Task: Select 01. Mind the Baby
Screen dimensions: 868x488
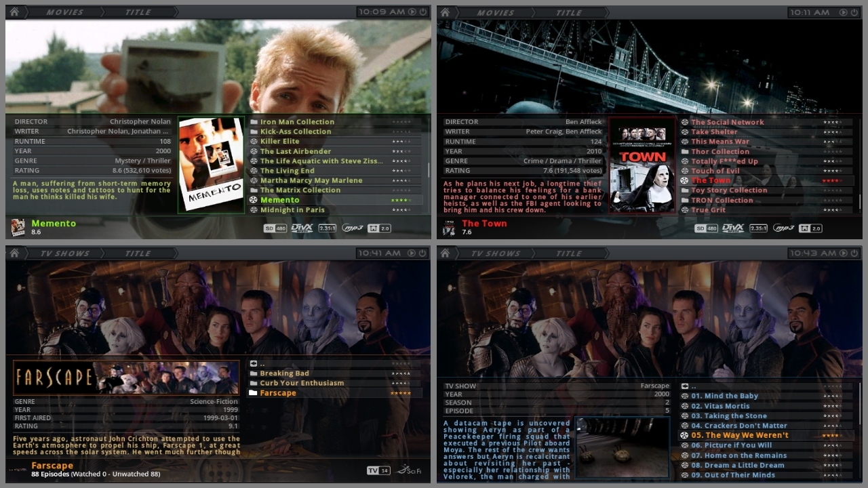Action: 766,396
